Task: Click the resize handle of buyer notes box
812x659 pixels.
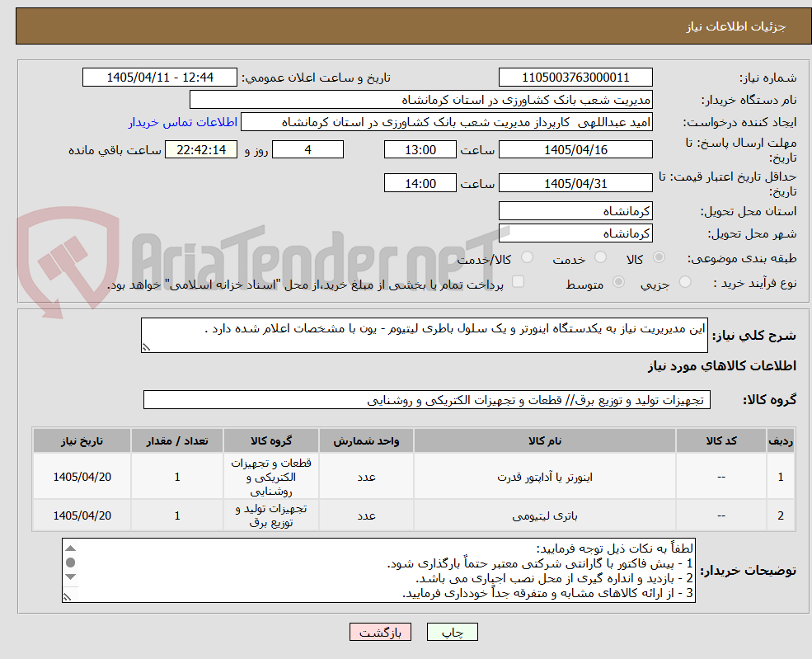Action: coord(67,596)
